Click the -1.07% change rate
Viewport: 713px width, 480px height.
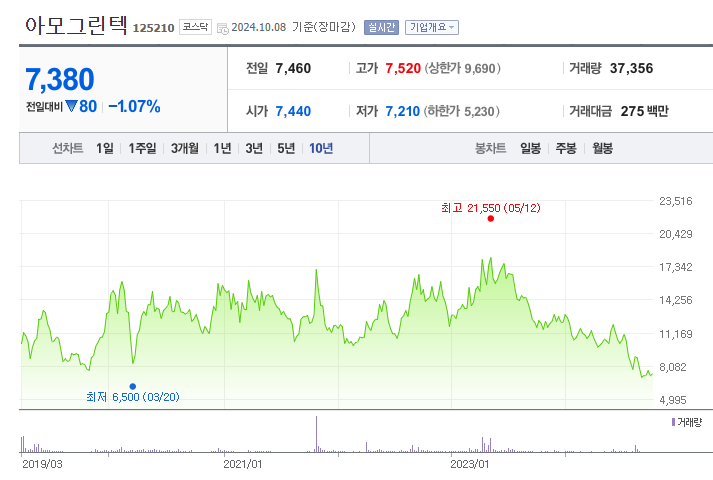[x=134, y=106]
